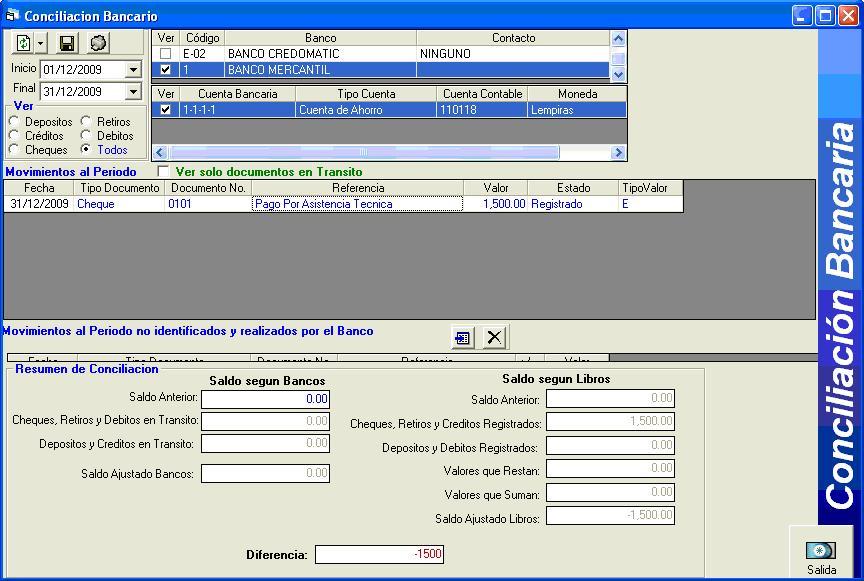Click the accounts grid scroll left arrow
The height and width of the screenshot is (581, 864).
(x=160, y=152)
